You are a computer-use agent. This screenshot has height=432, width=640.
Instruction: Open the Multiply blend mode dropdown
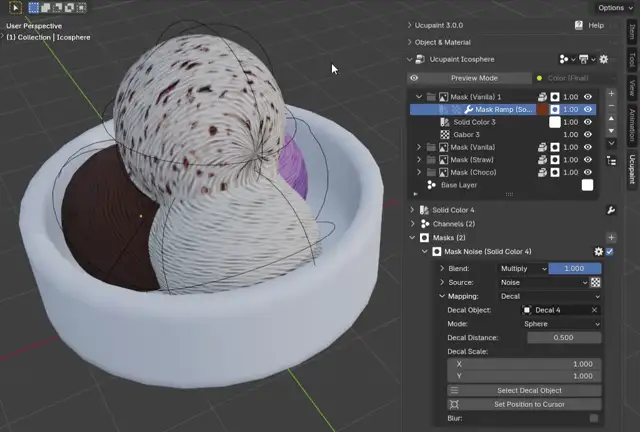[523, 268]
